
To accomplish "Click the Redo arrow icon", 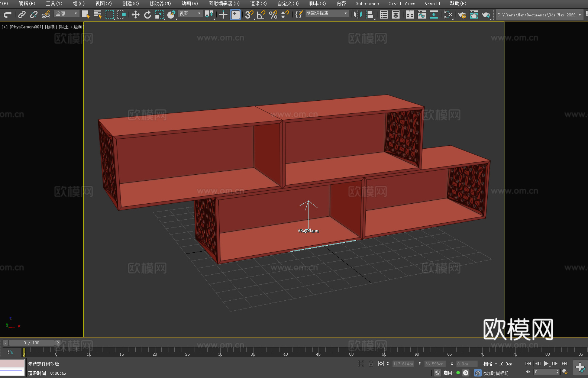I will point(7,14).
